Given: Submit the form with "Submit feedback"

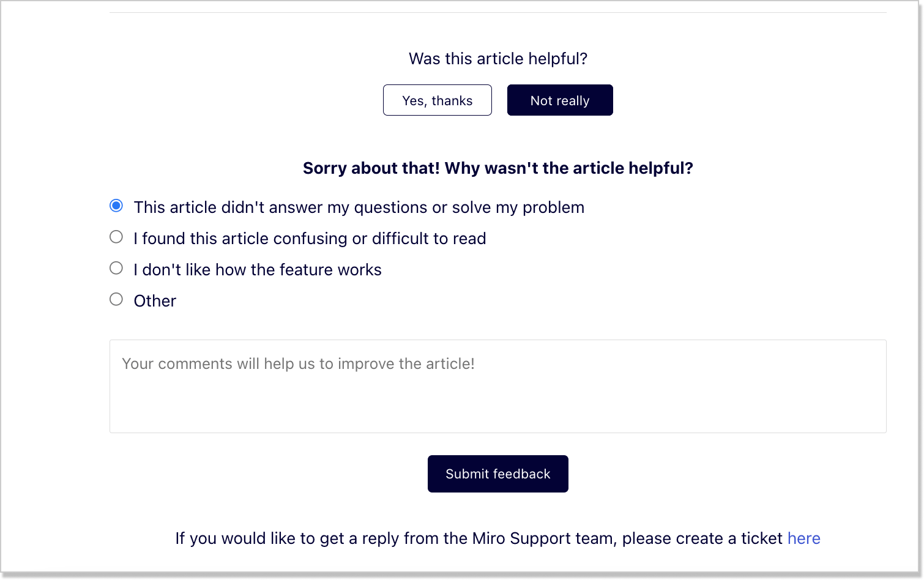Looking at the screenshot, I should (498, 474).
